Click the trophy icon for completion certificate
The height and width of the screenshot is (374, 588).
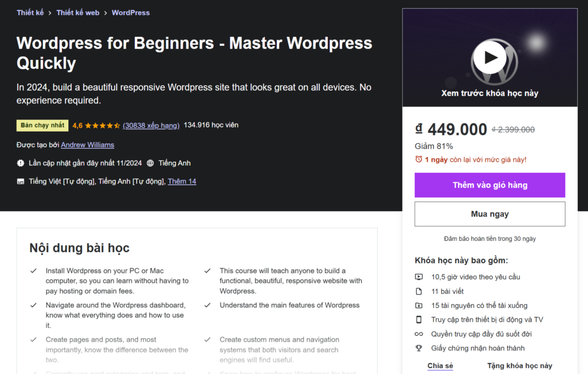pos(419,348)
